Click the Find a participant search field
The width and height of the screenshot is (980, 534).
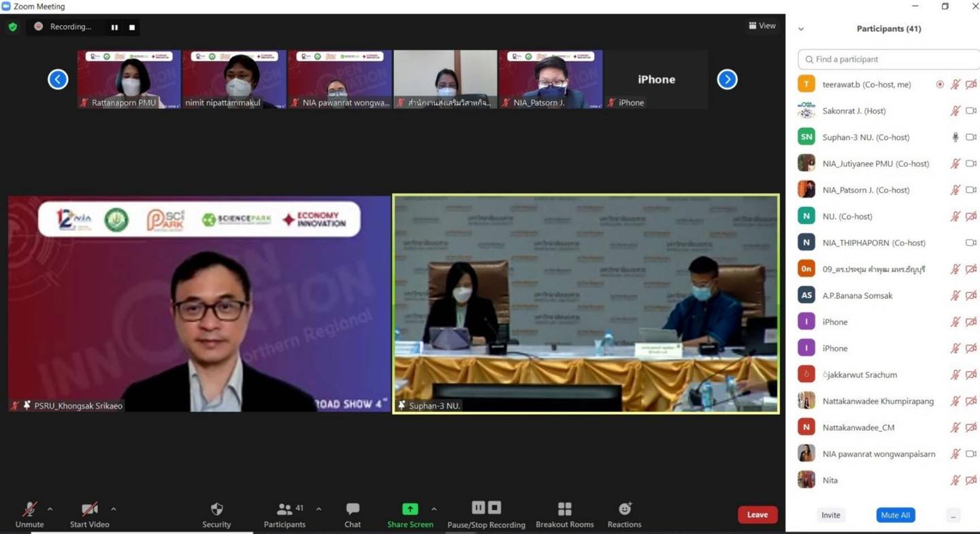point(888,59)
